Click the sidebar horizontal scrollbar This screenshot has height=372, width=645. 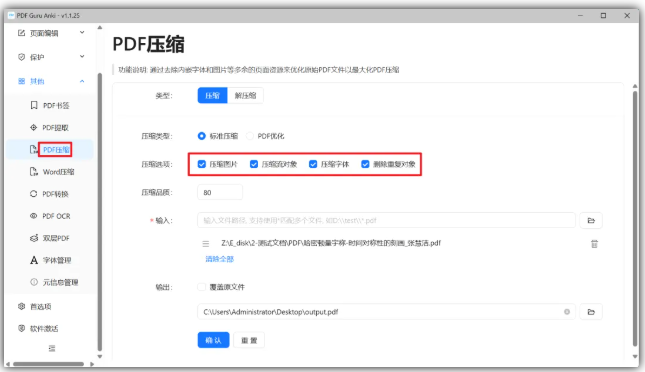coord(48,364)
